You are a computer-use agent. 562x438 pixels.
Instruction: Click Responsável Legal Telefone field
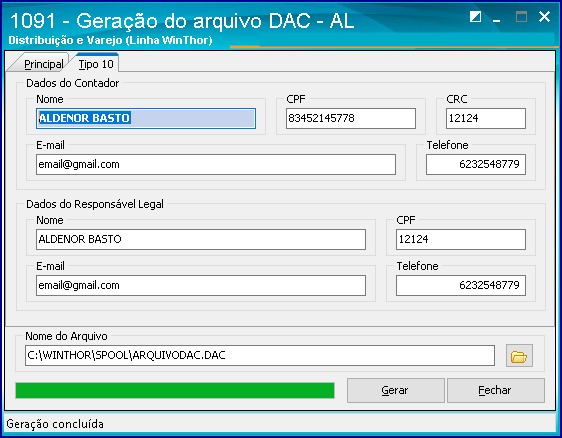(x=461, y=285)
